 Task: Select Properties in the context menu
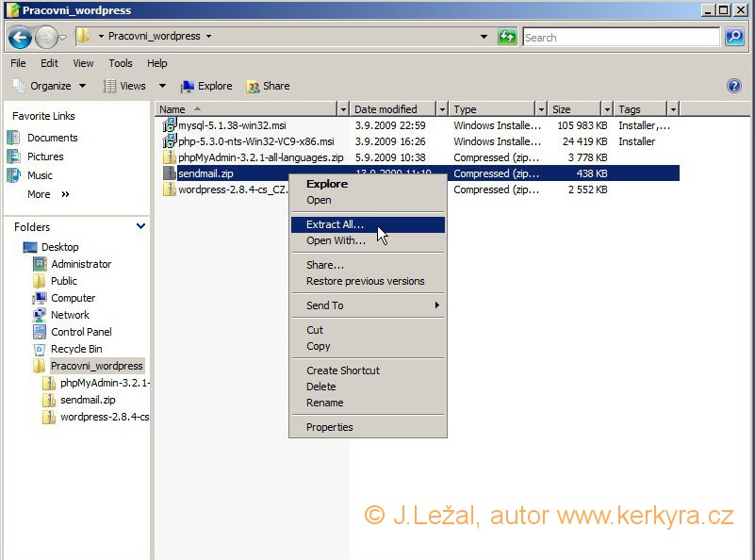[329, 427]
